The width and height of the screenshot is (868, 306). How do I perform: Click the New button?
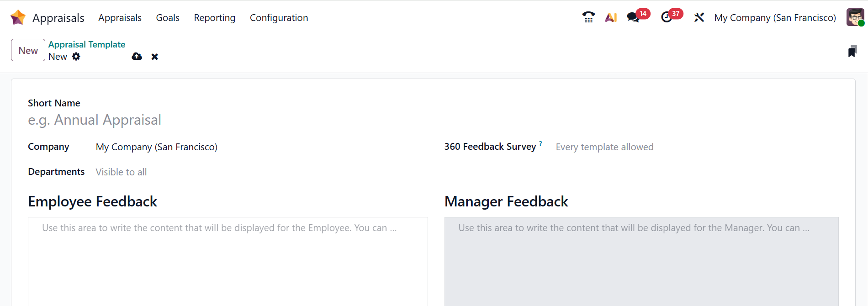coord(28,50)
